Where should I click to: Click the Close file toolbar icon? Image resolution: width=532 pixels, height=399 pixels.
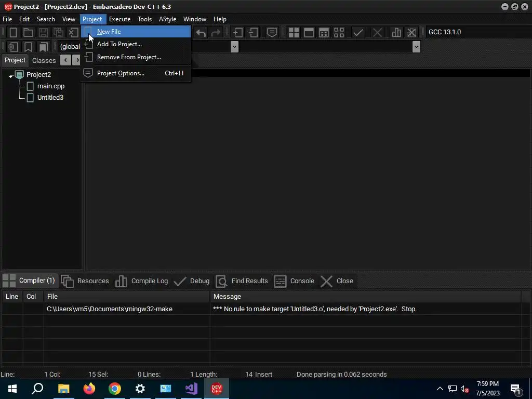[x=73, y=32]
